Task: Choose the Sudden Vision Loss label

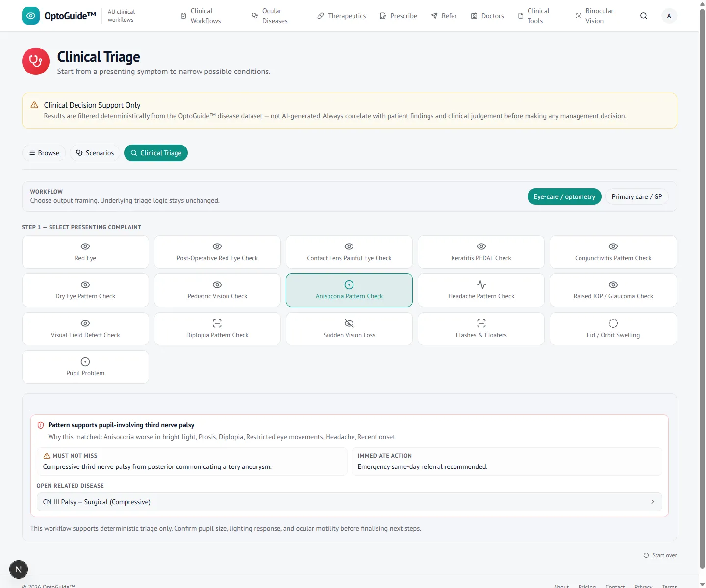Action: coord(349,335)
